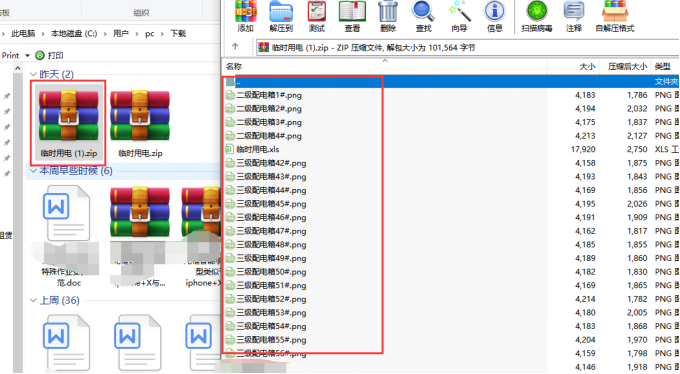This screenshot has height=374, width=680.
Task: Collapse the 本周早些时候 (6) group
Action: click(x=33, y=171)
